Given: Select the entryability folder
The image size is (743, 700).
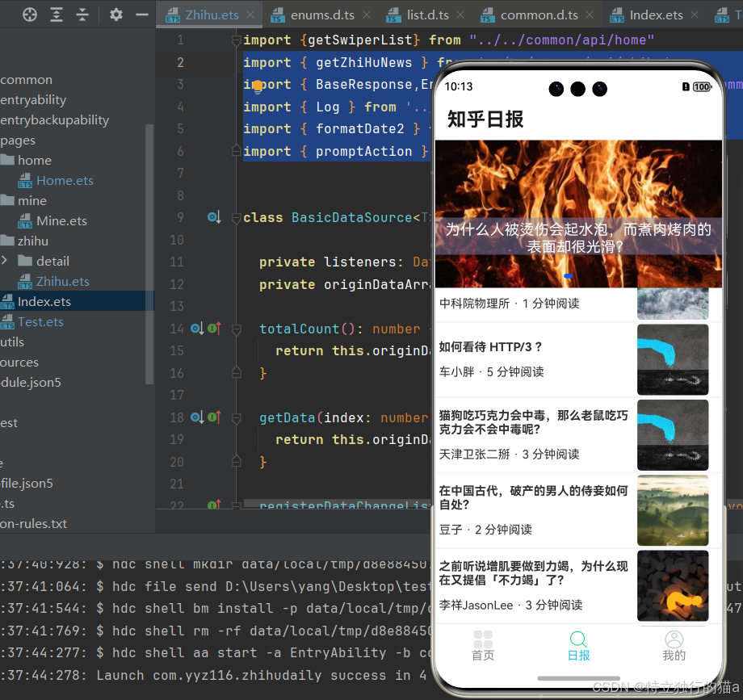Looking at the screenshot, I should point(33,100).
